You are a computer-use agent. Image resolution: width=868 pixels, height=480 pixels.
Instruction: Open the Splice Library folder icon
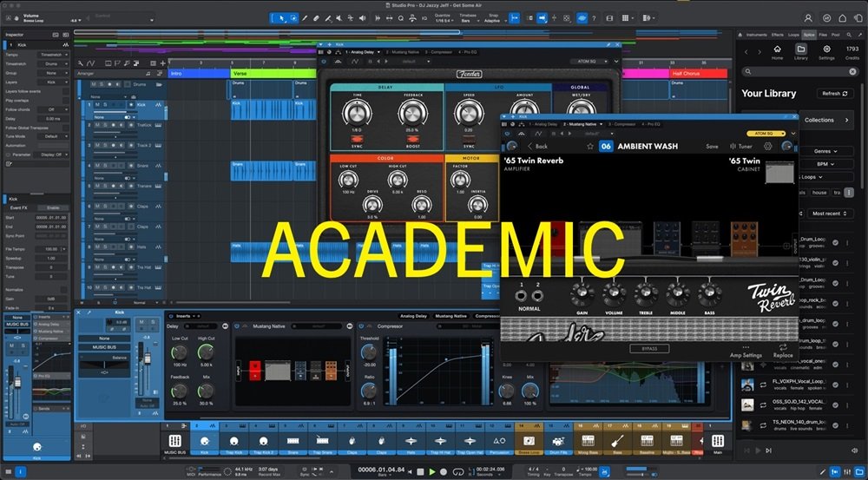(800, 49)
